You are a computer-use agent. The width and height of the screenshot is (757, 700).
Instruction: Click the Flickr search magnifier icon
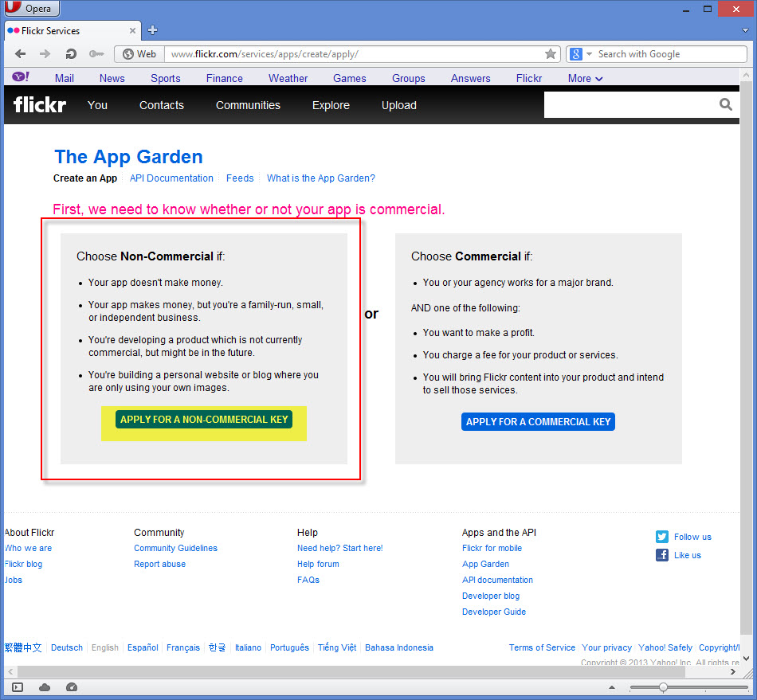[726, 104]
